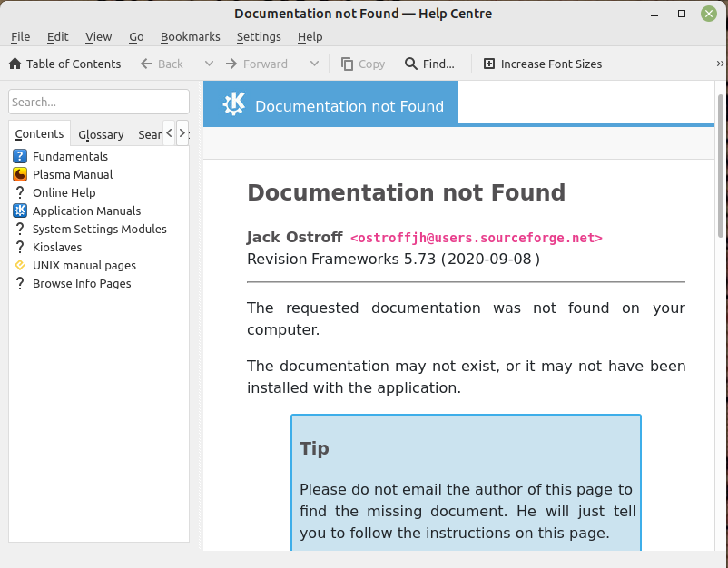Viewport: 728px width, 568px height.
Task: Click Jack Ostroff's email address link
Action: coord(476,237)
